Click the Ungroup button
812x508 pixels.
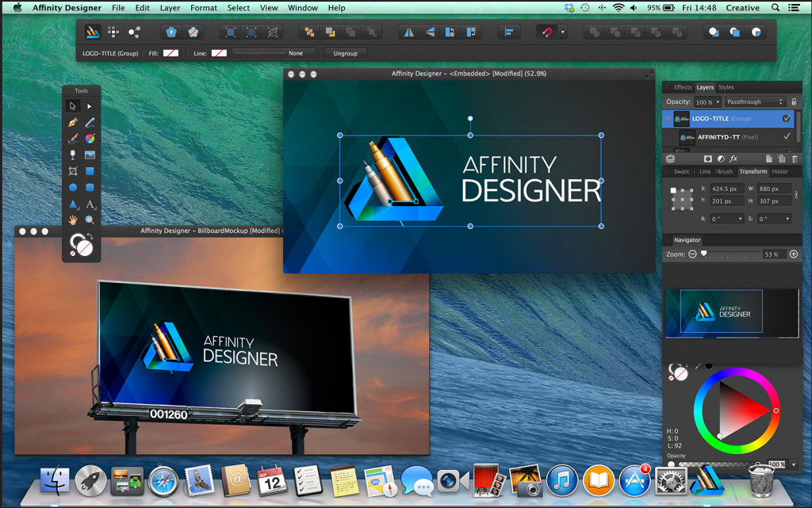pyautogui.click(x=345, y=53)
